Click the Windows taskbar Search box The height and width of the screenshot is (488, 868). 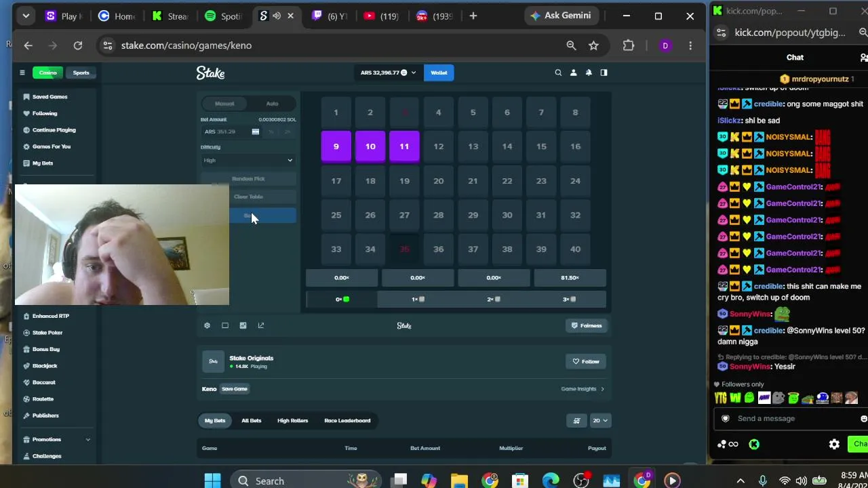coord(305,481)
